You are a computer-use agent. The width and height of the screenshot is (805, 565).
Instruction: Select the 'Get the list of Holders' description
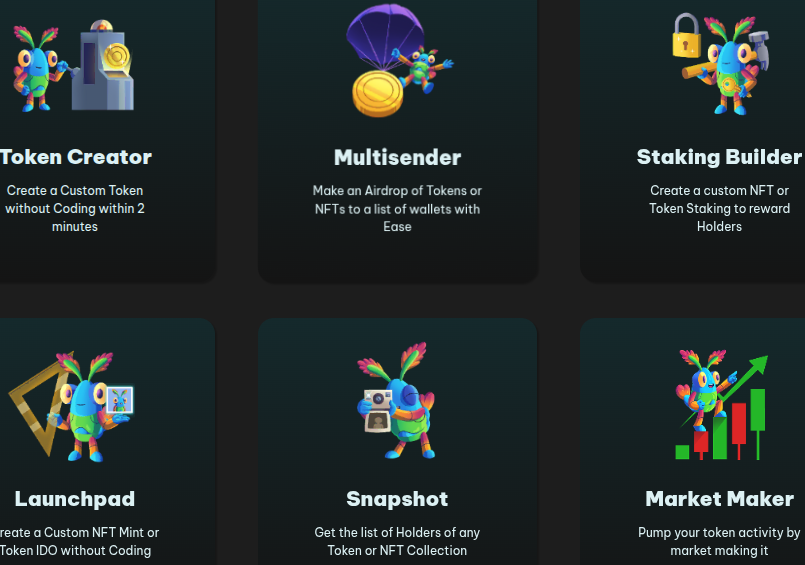397,541
